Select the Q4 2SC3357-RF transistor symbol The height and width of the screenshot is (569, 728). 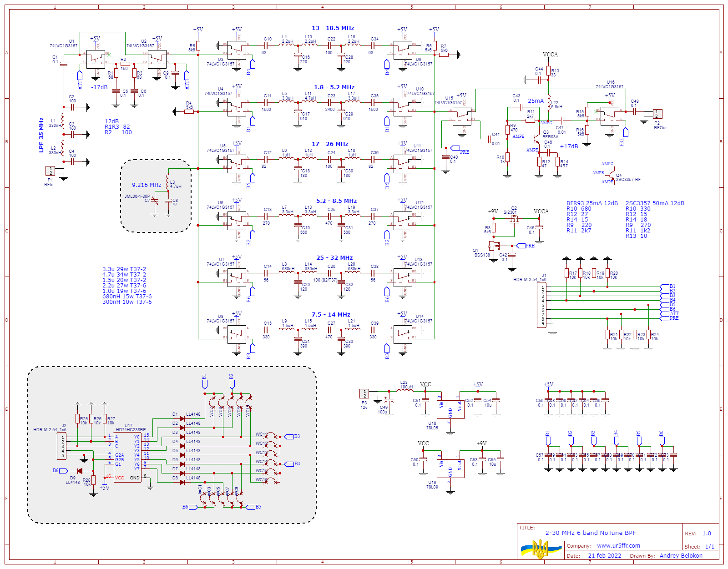click(x=612, y=176)
